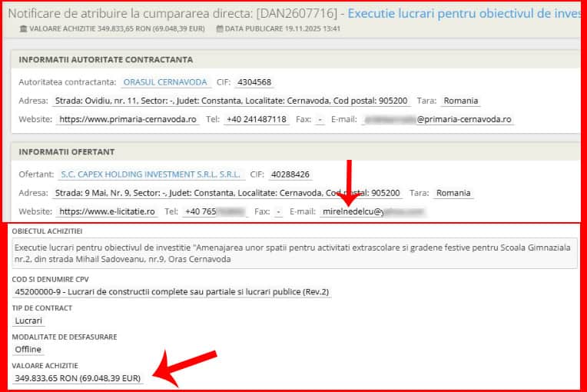Screen dimensions: 587x392
Task: Select authority phone +40 241487118
Action: [257, 119]
